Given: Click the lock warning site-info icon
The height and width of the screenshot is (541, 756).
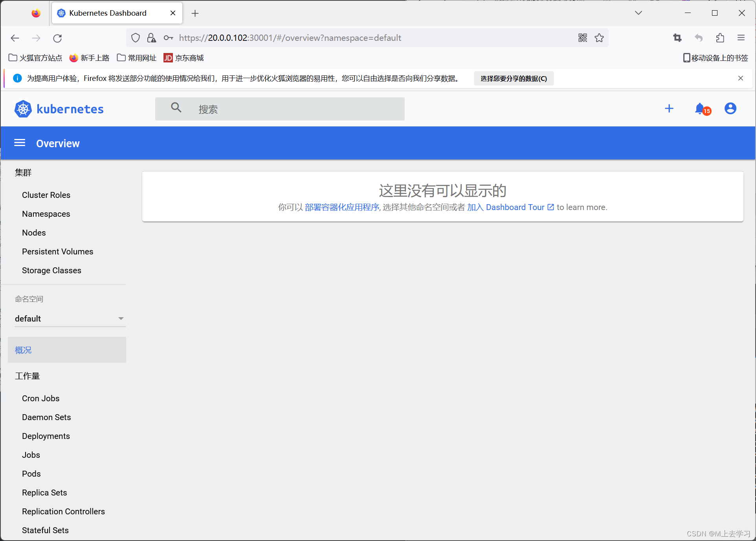Looking at the screenshot, I should click(x=151, y=38).
